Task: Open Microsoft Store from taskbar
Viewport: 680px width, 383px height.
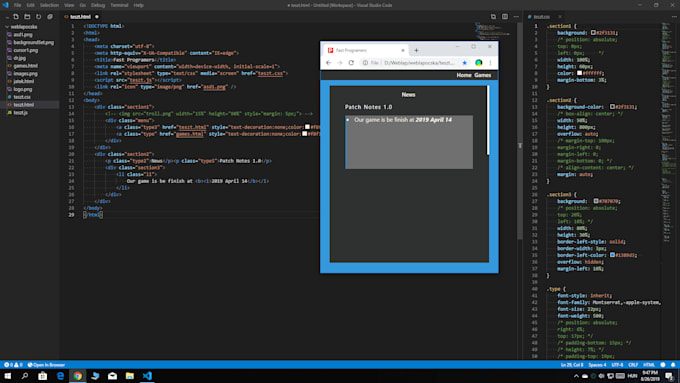Action: coord(42,376)
